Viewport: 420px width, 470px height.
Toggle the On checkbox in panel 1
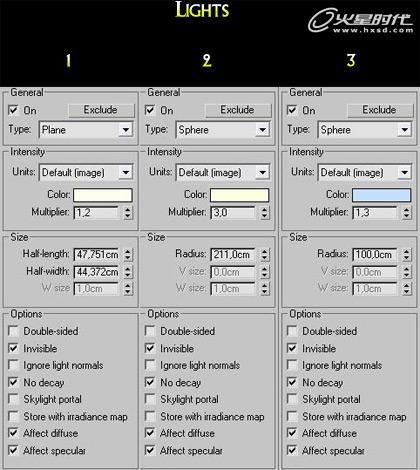[x=13, y=110]
